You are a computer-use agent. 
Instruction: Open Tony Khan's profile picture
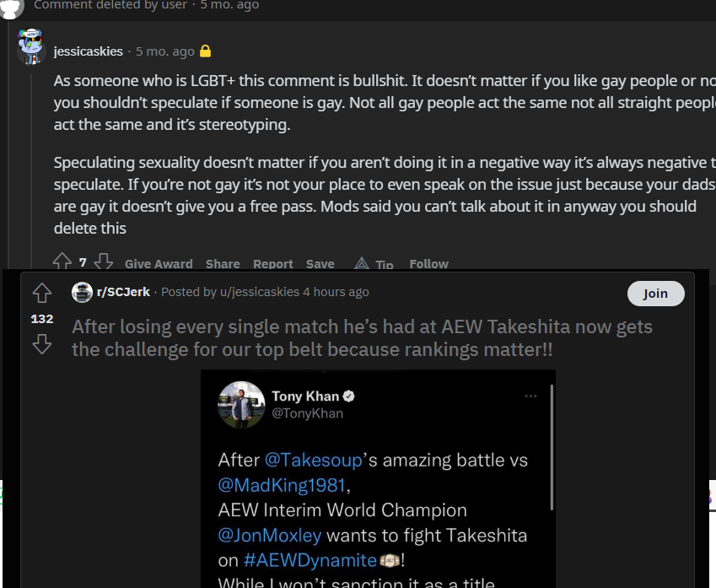(241, 404)
